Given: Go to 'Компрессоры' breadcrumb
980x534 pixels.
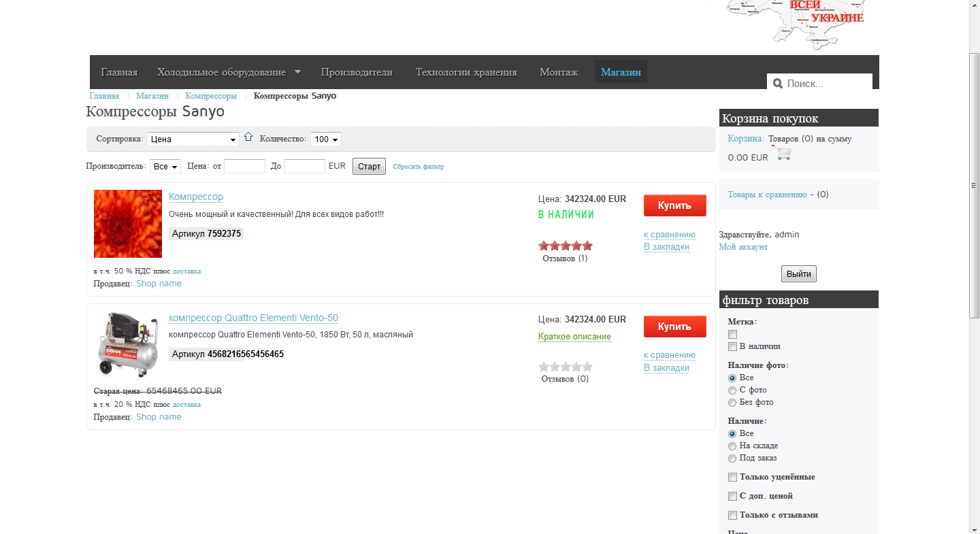Looking at the screenshot, I should (211, 96).
